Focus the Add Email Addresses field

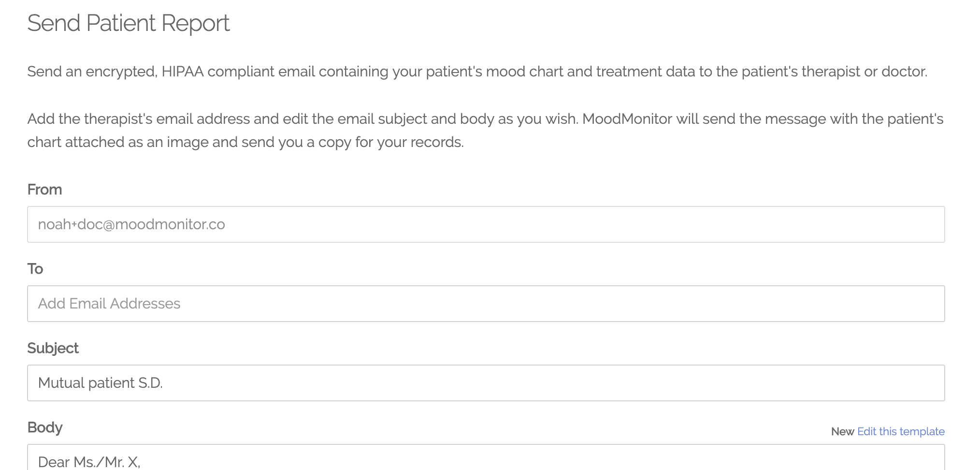tap(486, 304)
